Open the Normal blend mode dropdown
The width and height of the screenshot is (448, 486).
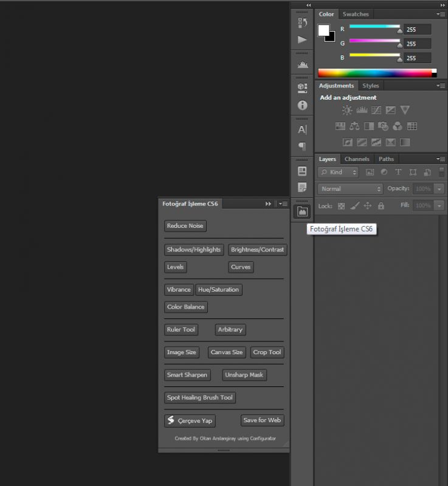[x=350, y=189]
